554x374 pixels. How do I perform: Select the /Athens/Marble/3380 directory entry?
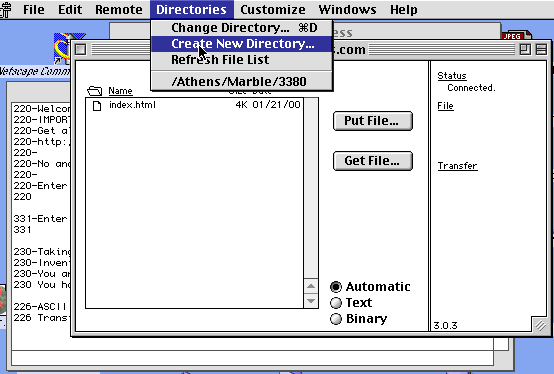242,82
